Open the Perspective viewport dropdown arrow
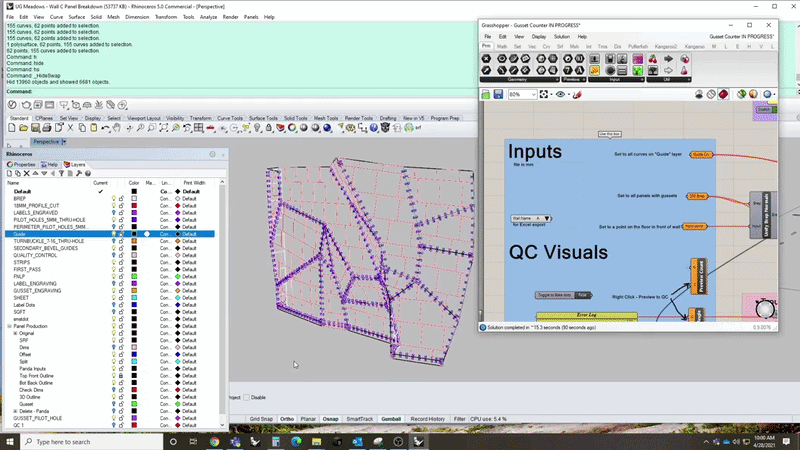800x450 pixels. click(x=64, y=142)
